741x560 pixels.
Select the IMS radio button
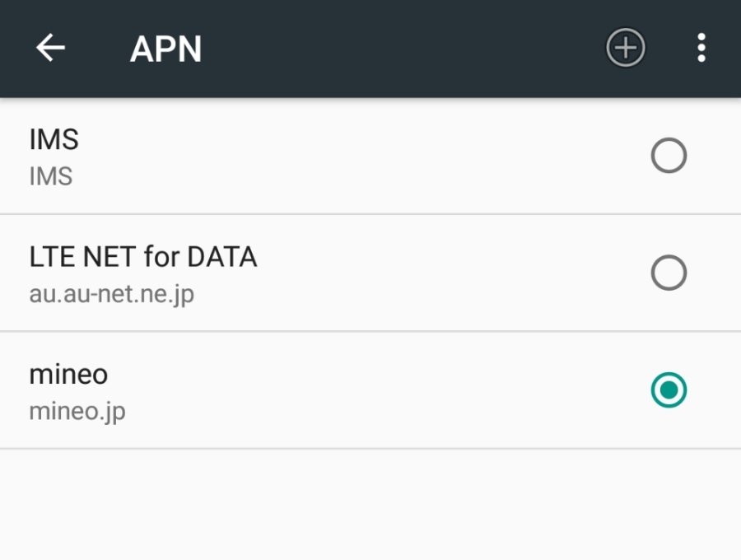coord(669,156)
